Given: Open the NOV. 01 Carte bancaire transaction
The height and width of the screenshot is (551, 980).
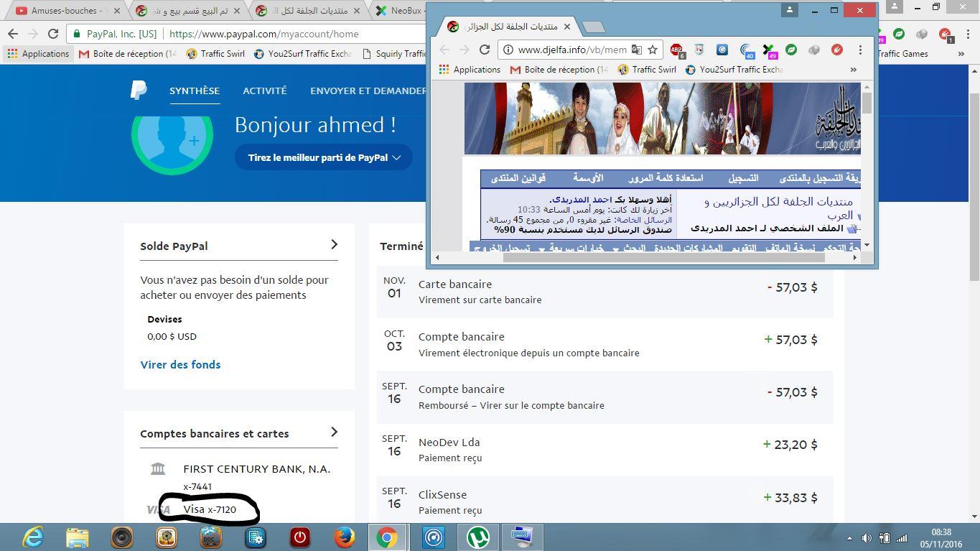Looking at the screenshot, I should click(x=605, y=291).
